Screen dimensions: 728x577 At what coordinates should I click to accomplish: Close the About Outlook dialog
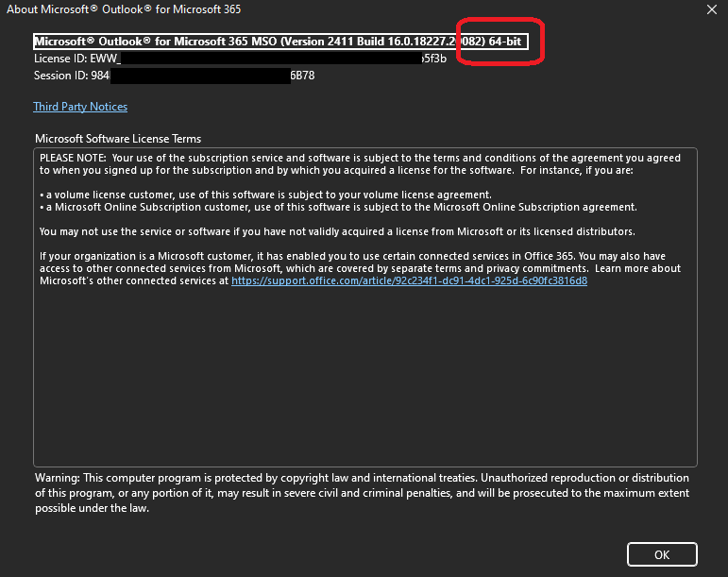click(710, 9)
